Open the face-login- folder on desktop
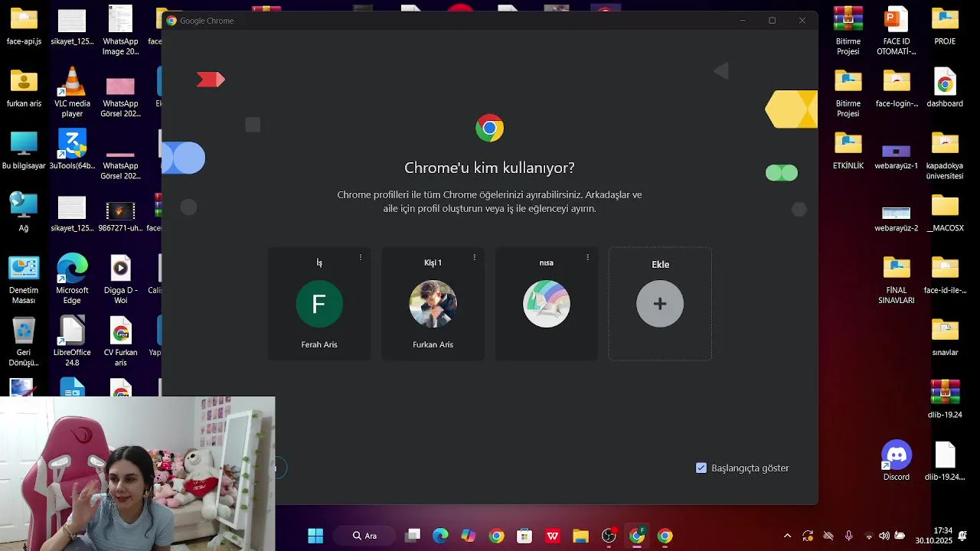The height and width of the screenshot is (551, 980). (897, 88)
